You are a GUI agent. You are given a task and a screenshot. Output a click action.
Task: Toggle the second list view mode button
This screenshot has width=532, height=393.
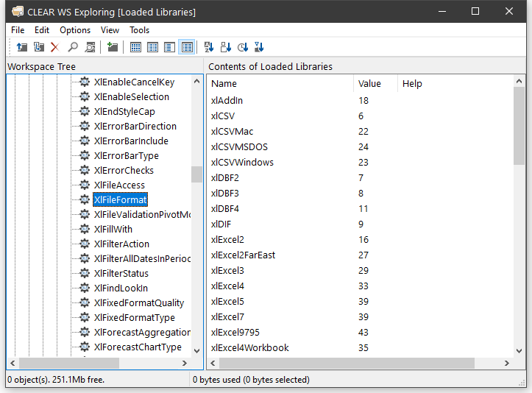(152, 47)
